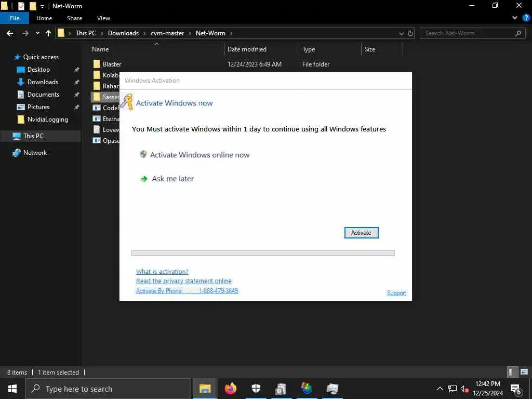Image resolution: width=532 pixels, height=399 pixels.
Task: Open the recent locations dropdown arrow
Action: click(x=37, y=33)
